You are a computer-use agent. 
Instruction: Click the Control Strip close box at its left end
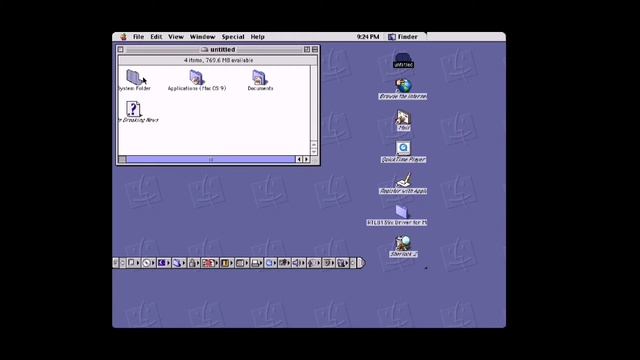[116, 263]
